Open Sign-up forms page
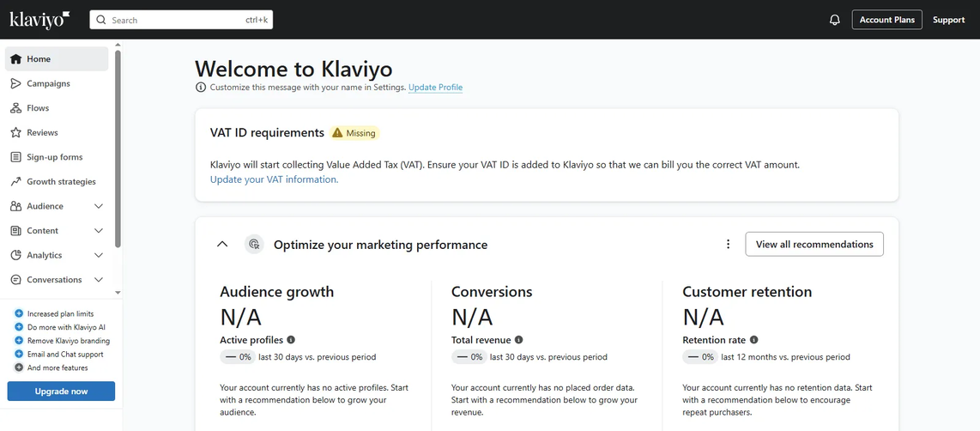Screen dimensions: 980x431 [57, 157]
